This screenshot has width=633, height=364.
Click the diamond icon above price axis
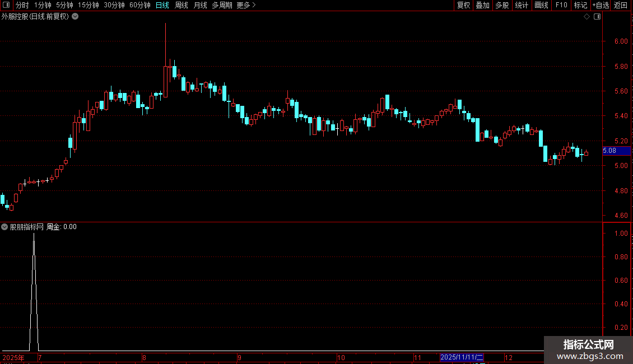click(587, 17)
